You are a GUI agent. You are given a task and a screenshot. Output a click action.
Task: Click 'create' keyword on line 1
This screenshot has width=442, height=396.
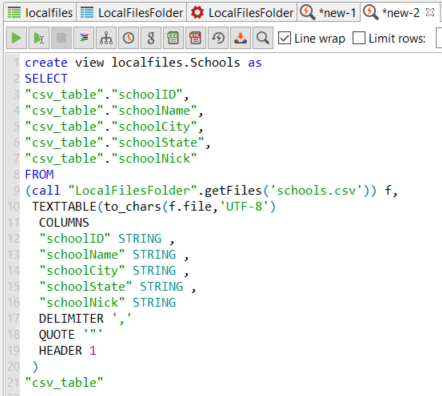[x=46, y=63]
